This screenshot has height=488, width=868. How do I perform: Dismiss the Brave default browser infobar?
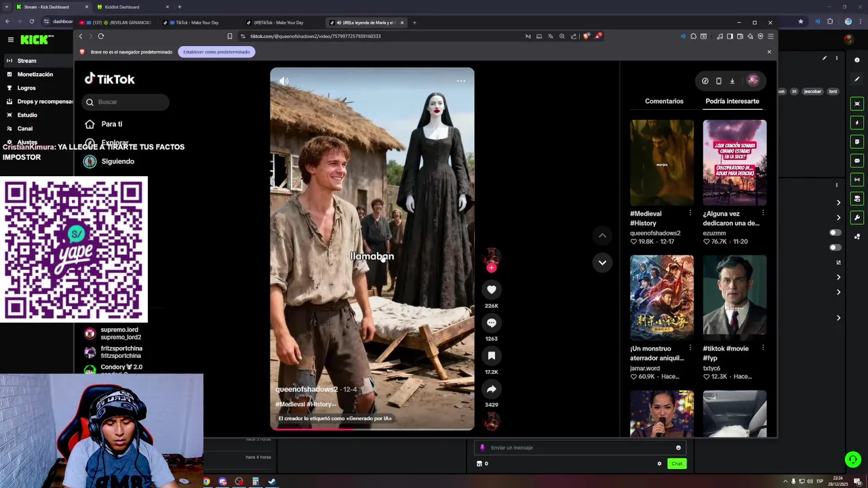pos(769,52)
